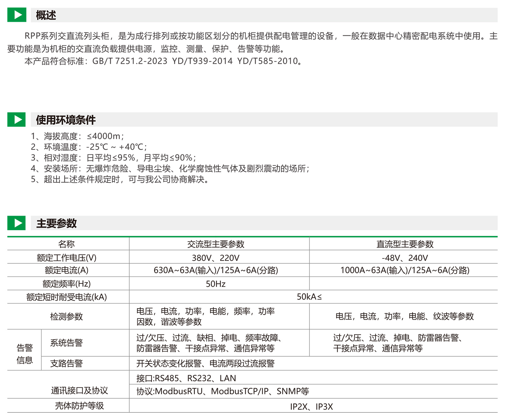Click the 50kA≤ short-time current cell
Viewport: 505px width, 420px height.
click(x=309, y=297)
